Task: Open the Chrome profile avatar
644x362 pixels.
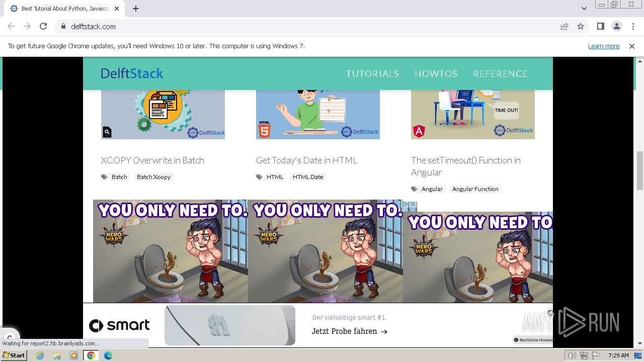Action: coord(617,26)
